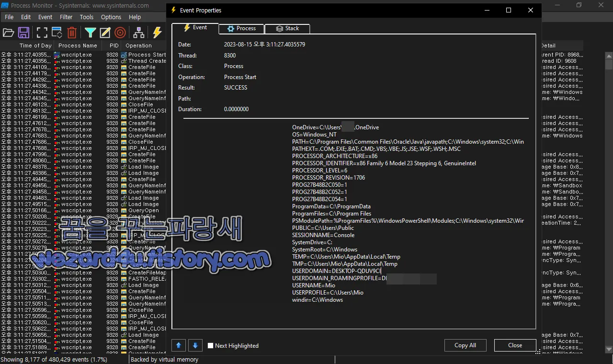Click the Close button in Event Properties
This screenshot has height=364, width=613.
coord(515,345)
